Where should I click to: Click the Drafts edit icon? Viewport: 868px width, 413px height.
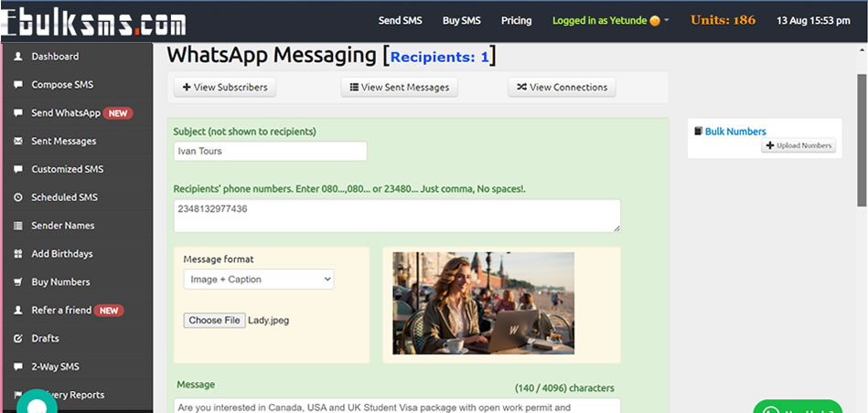(x=18, y=338)
